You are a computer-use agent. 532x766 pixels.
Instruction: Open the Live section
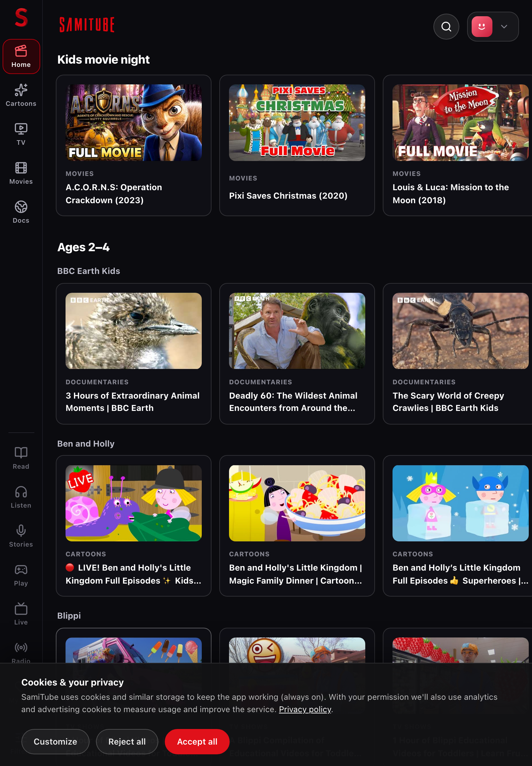tap(21, 614)
